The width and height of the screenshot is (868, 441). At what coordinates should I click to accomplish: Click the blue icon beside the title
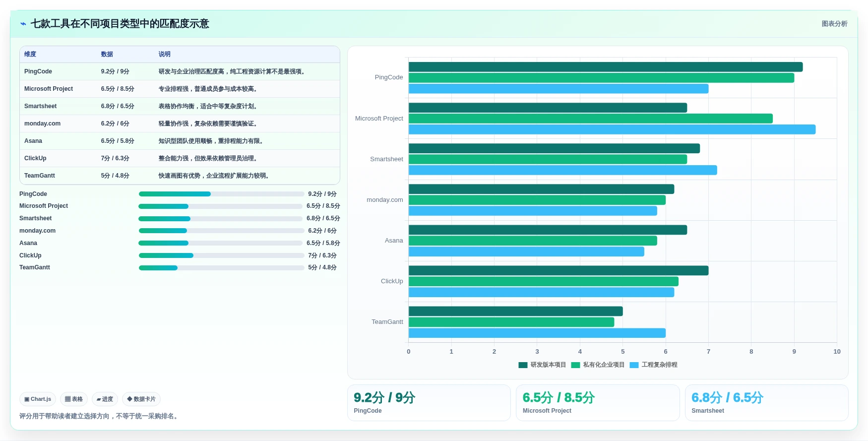coord(23,24)
